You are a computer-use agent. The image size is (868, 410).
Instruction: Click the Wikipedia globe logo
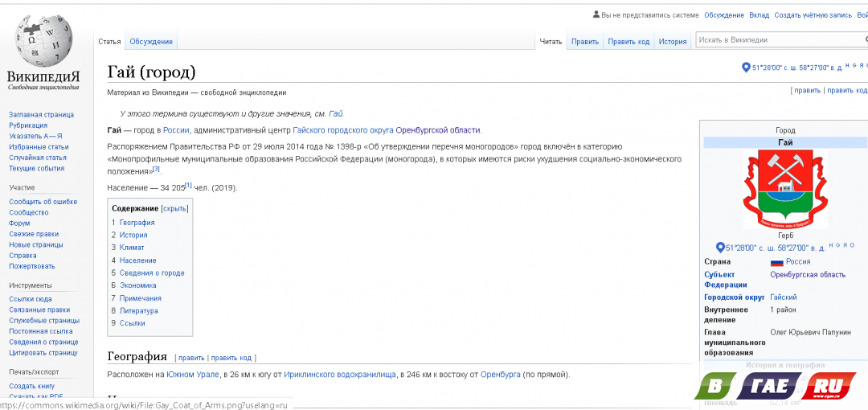pos(43,41)
